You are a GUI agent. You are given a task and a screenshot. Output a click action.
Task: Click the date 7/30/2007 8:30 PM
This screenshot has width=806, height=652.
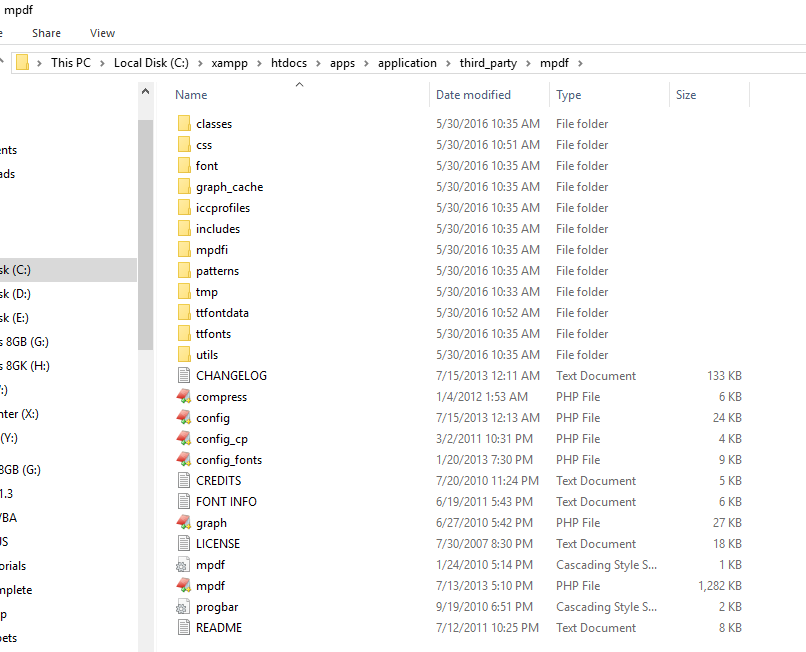484,544
